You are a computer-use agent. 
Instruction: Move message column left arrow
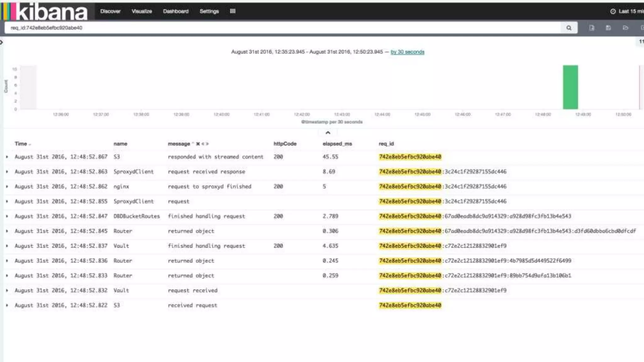pyautogui.click(x=203, y=144)
